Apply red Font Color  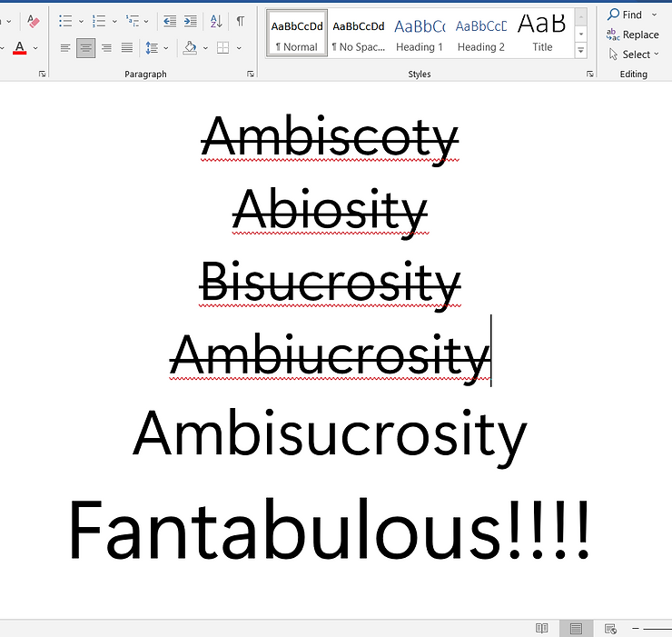20,47
